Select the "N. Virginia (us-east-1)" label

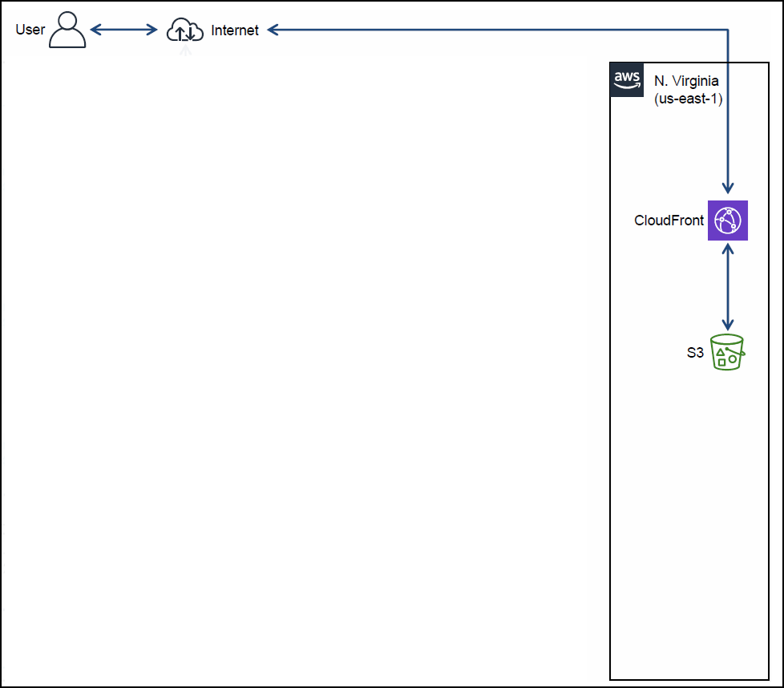(689, 90)
